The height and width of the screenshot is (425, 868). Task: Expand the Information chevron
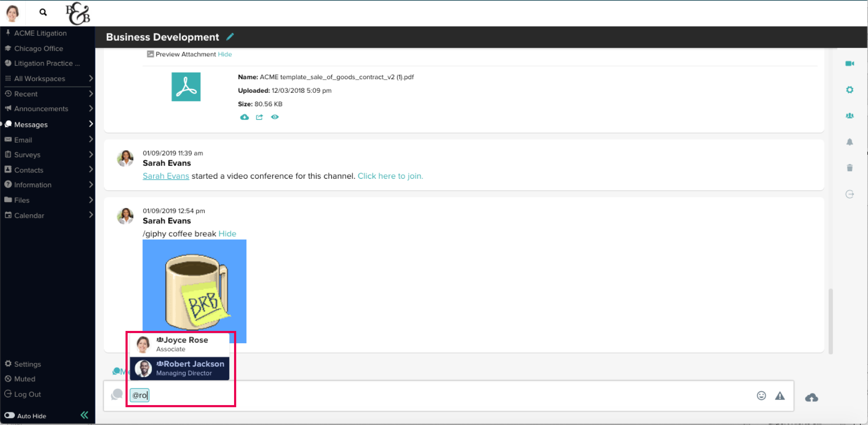[x=91, y=184]
